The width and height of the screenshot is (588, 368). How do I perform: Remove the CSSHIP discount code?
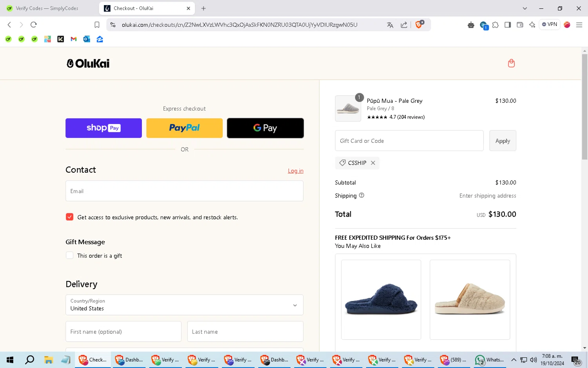tap(373, 163)
